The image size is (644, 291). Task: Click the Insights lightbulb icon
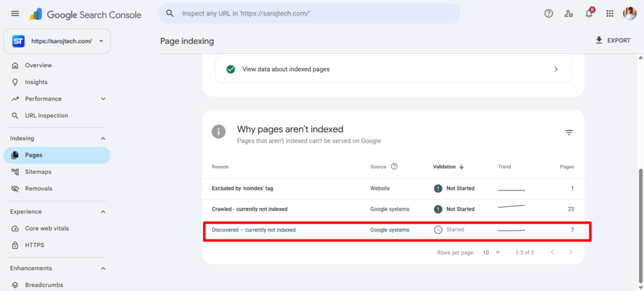pos(15,82)
